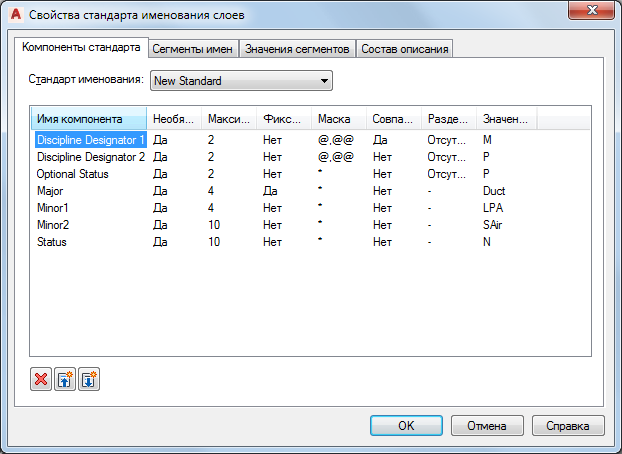Open the Состав описания tab

click(x=405, y=49)
